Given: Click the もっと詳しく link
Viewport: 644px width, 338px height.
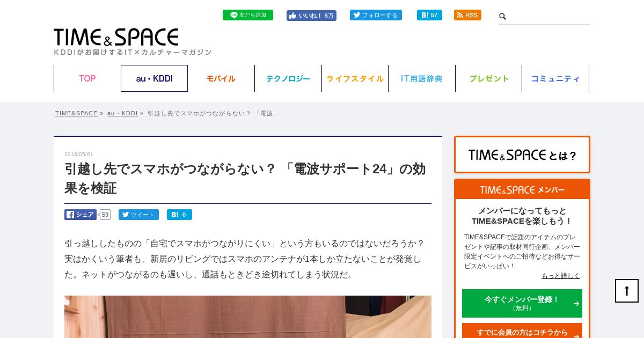Looking at the screenshot, I should pos(561,276).
